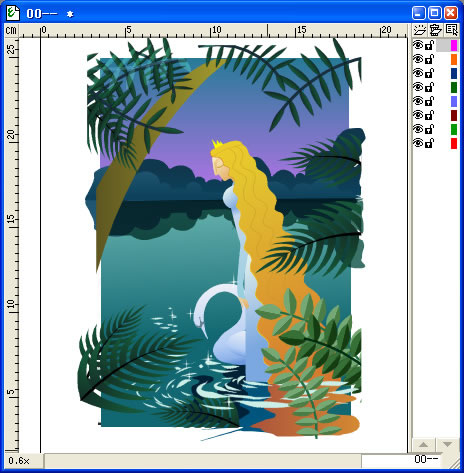Click the layer properties list icon with cursor
The image size is (464, 473).
[x=452, y=30]
